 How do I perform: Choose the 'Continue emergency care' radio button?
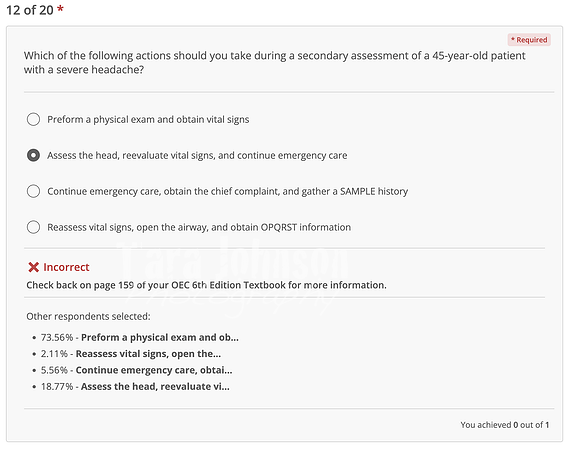[x=33, y=191]
